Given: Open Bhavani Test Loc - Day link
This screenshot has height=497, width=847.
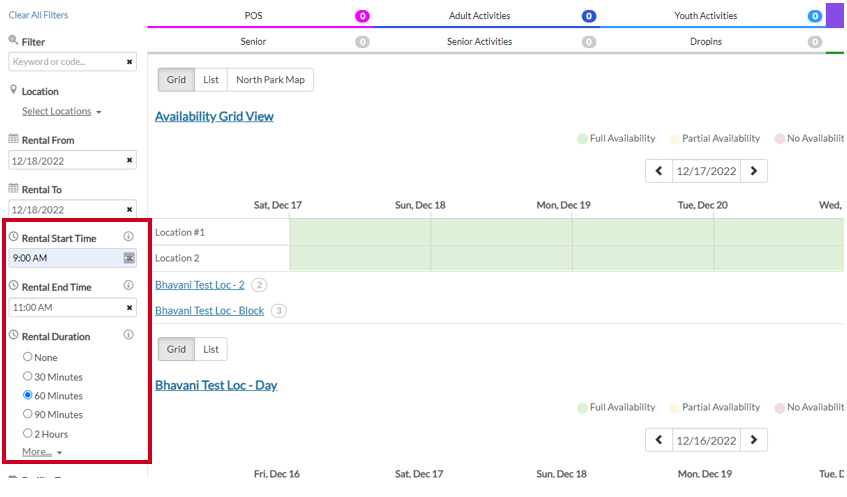Looking at the screenshot, I should 216,385.
